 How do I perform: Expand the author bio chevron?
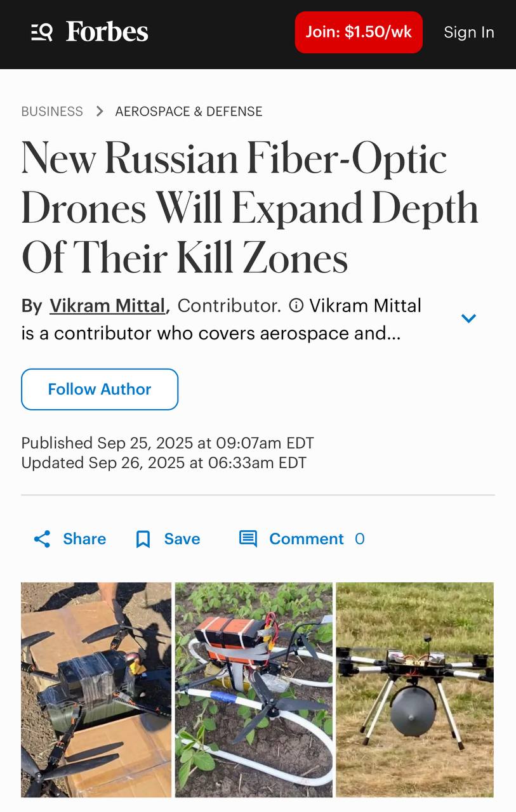point(468,318)
